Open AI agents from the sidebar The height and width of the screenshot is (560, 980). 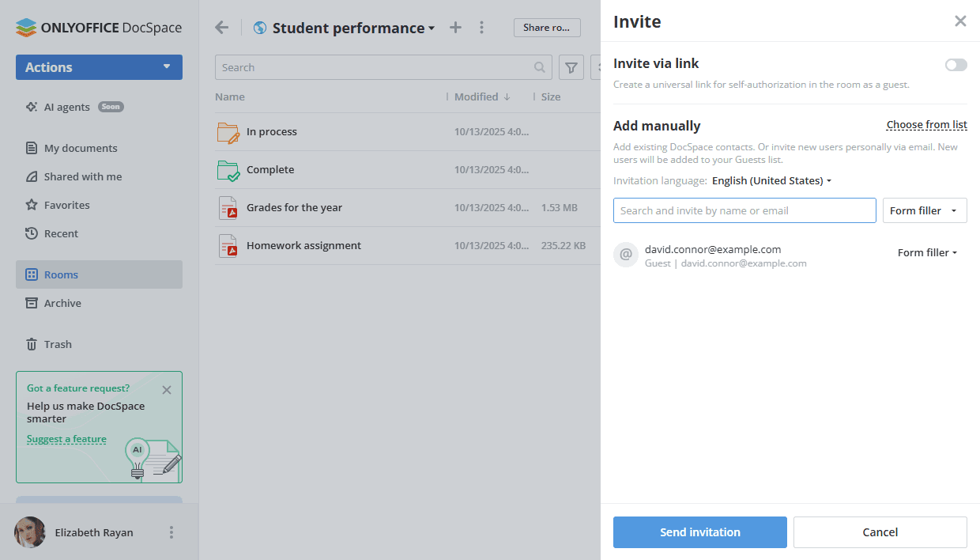tap(68, 107)
